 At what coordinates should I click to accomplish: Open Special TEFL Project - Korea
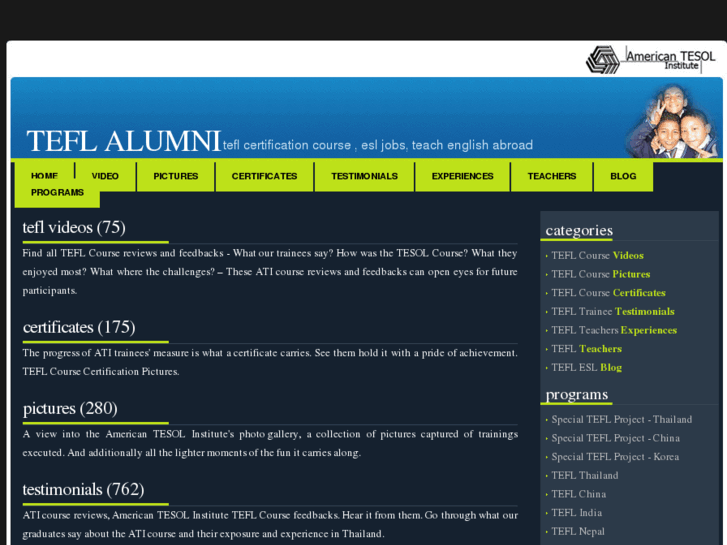click(615, 457)
